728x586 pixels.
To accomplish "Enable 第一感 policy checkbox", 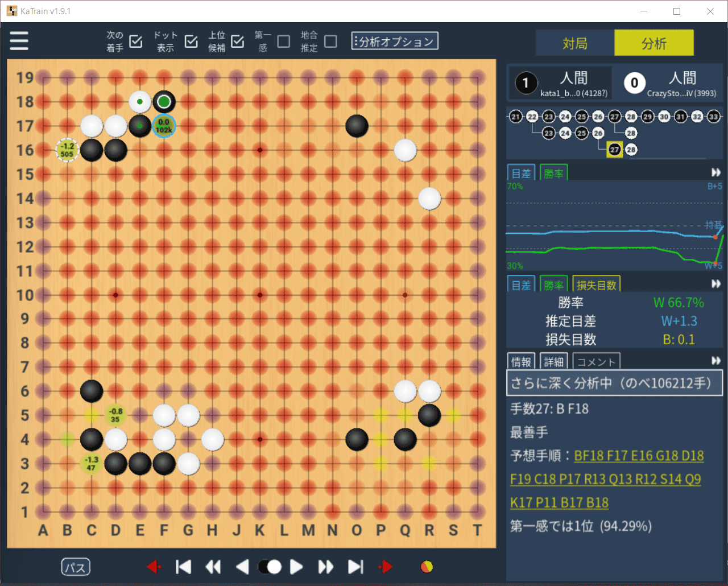I will click(283, 41).
